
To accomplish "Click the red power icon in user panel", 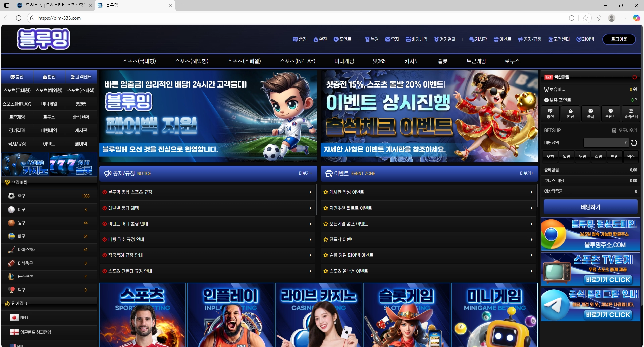I will click(634, 77).
